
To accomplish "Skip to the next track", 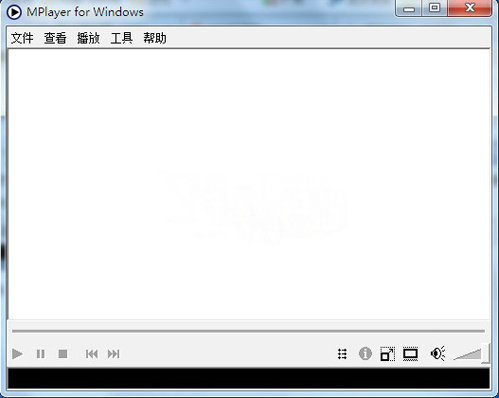I will (113, 354).
